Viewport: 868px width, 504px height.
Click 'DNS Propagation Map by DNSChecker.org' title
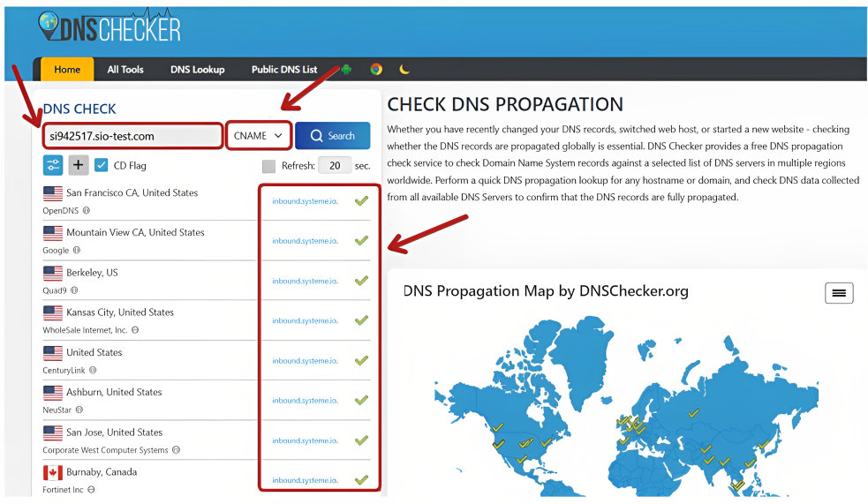[546, 291]
